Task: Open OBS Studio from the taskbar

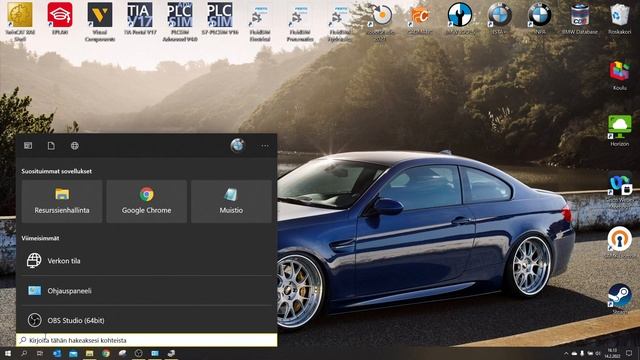Action: (x=138, y=353)
